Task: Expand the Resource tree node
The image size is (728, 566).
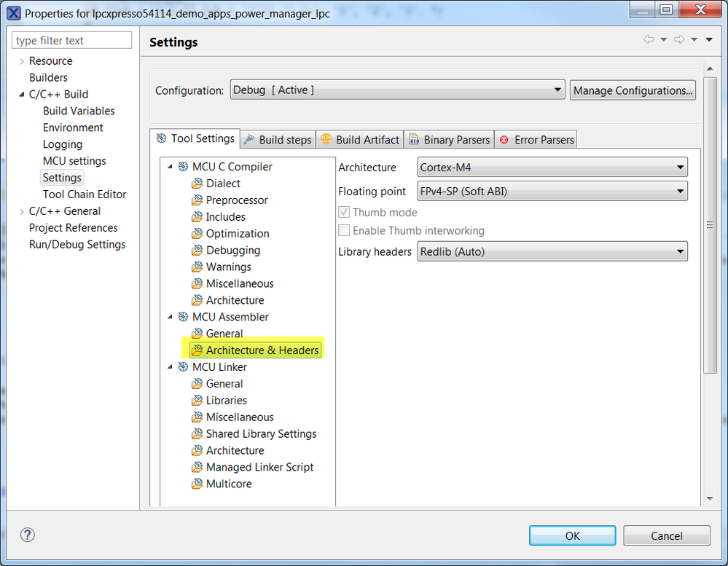Action: [x=22, y=61]
